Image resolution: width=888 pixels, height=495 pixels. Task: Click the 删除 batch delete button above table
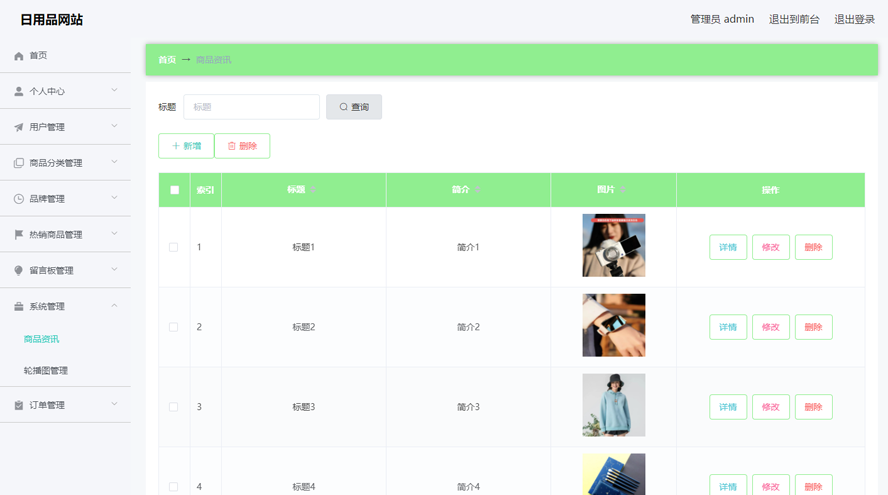(x=242, y=146)
